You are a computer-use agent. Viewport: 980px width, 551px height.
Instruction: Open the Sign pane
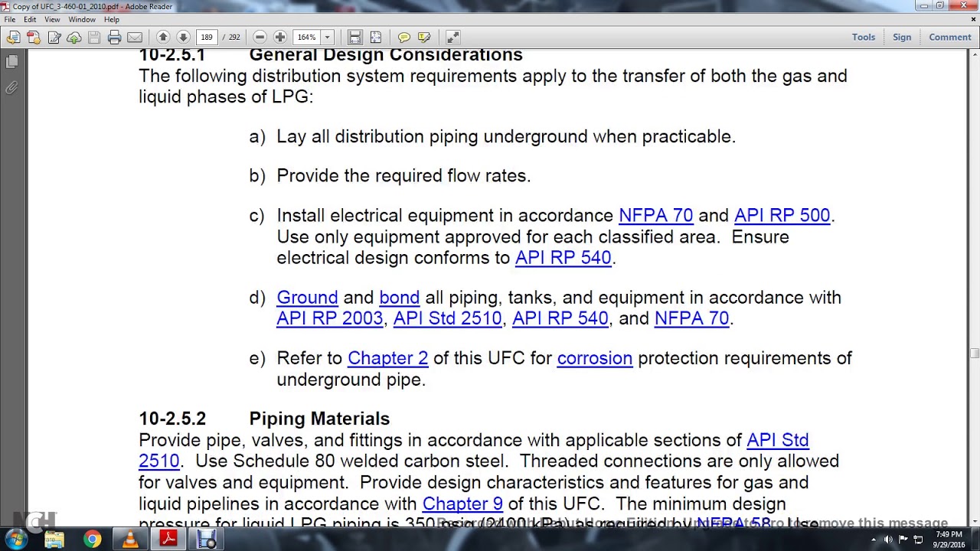902,37
